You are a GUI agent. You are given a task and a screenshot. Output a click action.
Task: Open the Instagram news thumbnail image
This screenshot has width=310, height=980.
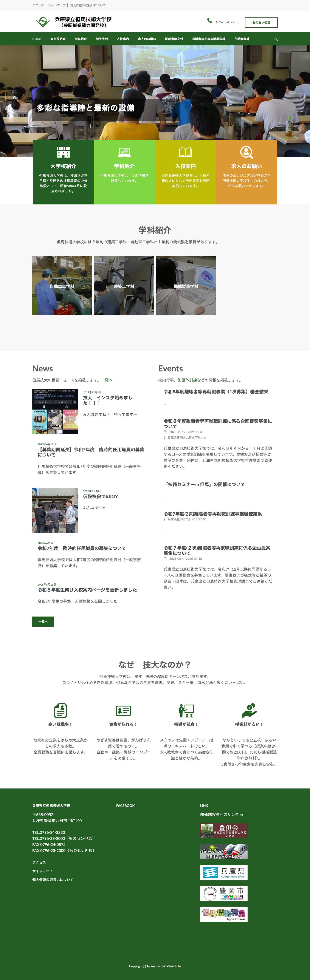[55, 411]
